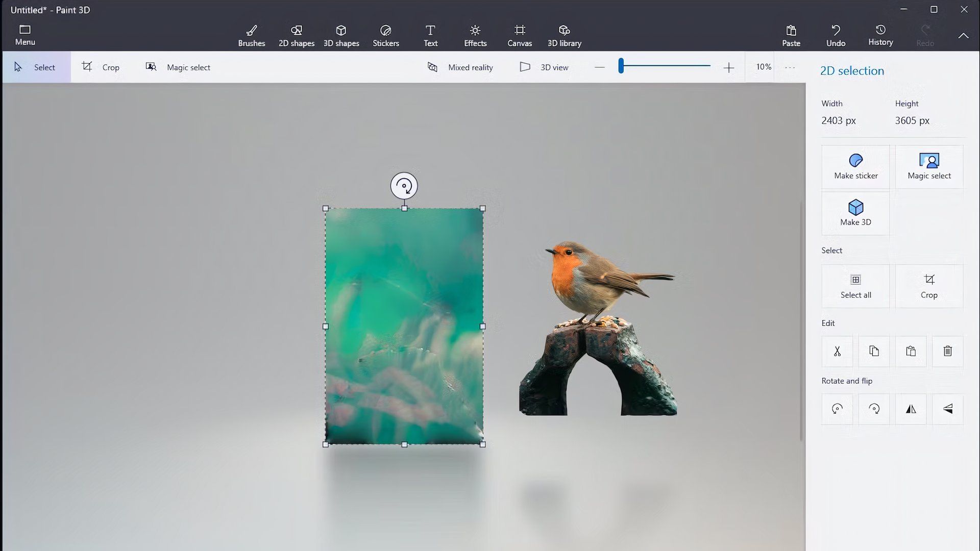Select the Text tool
Screen dimensions: 980x551
430,36
